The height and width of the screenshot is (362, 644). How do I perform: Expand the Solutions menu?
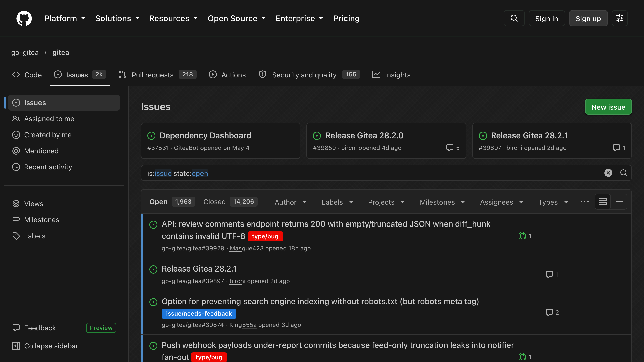pyautogui.click(x=117, y=18)
